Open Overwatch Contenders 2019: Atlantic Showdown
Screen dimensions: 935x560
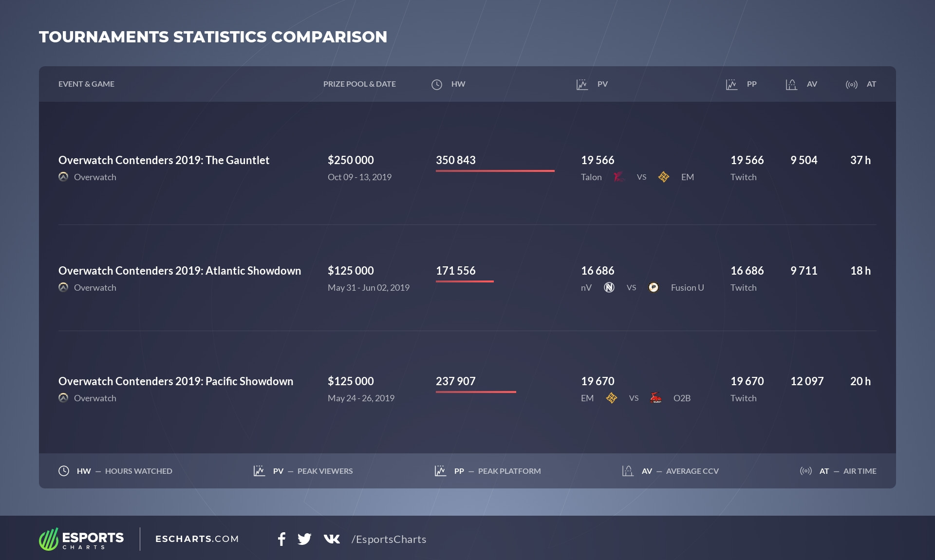coord(180,271)
